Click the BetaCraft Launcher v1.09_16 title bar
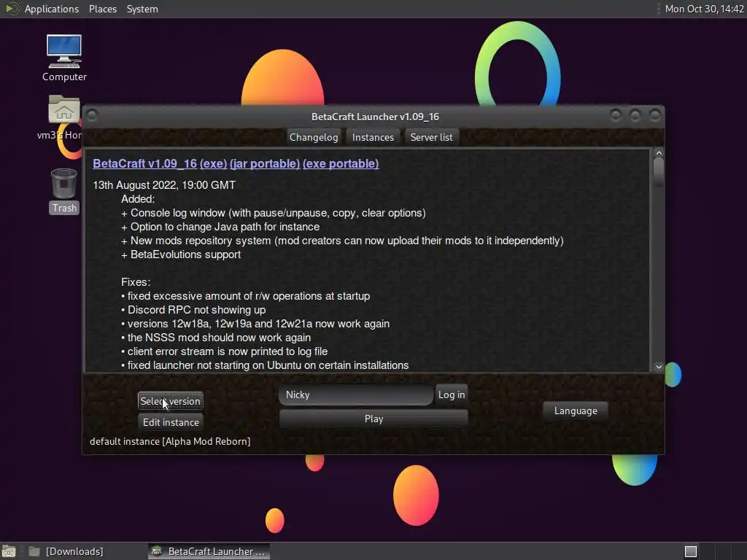 point(375,117)
